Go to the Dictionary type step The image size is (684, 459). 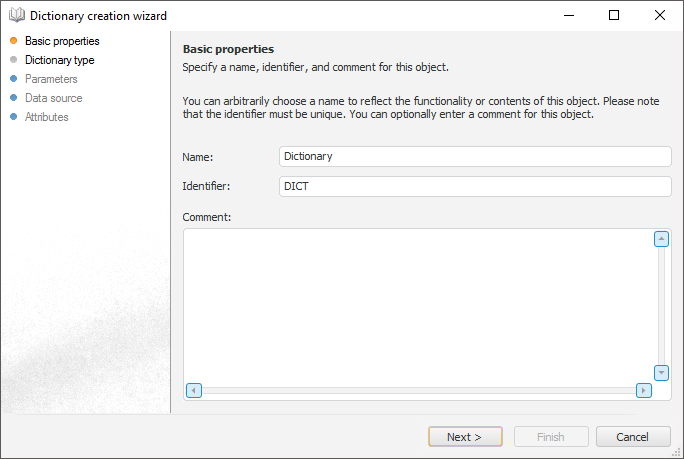[60, 60]
